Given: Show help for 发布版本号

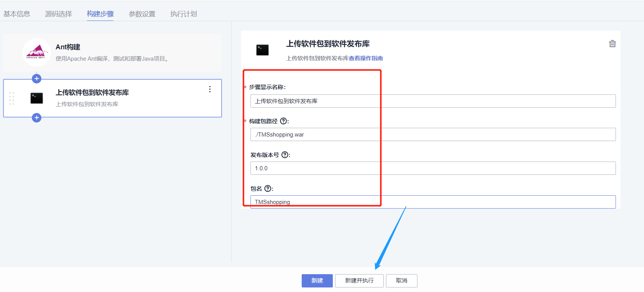Looking at the screenshot, I should 285,155.
